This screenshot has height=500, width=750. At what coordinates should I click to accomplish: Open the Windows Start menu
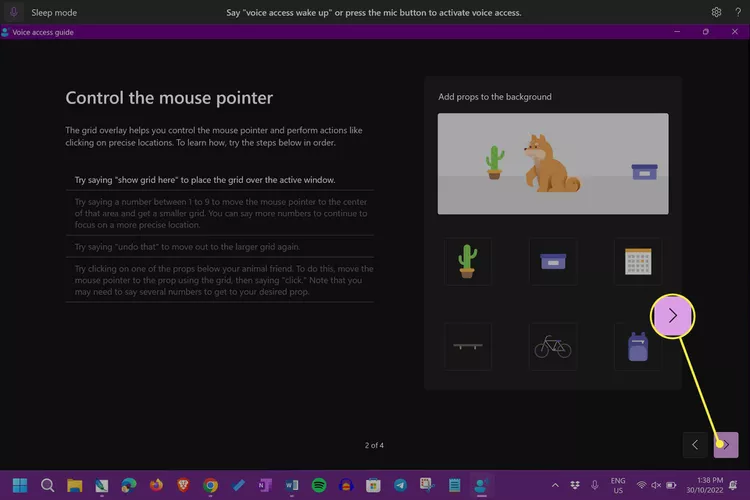click(20, 485)
